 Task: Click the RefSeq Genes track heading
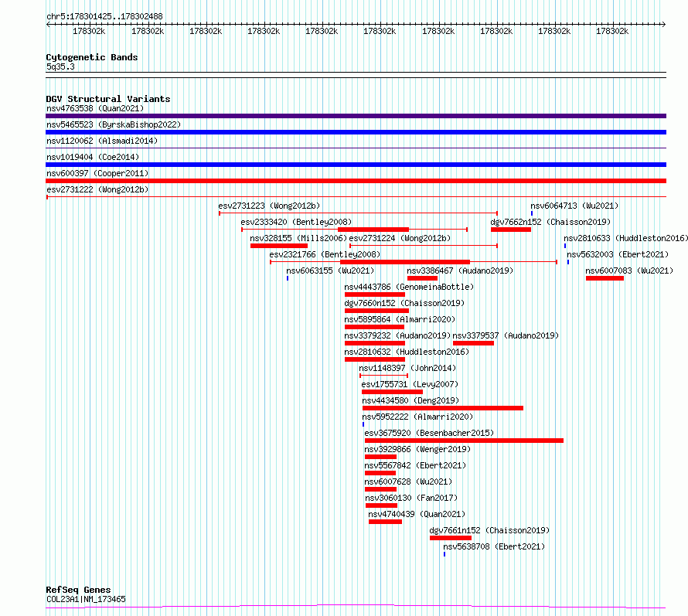79,590
